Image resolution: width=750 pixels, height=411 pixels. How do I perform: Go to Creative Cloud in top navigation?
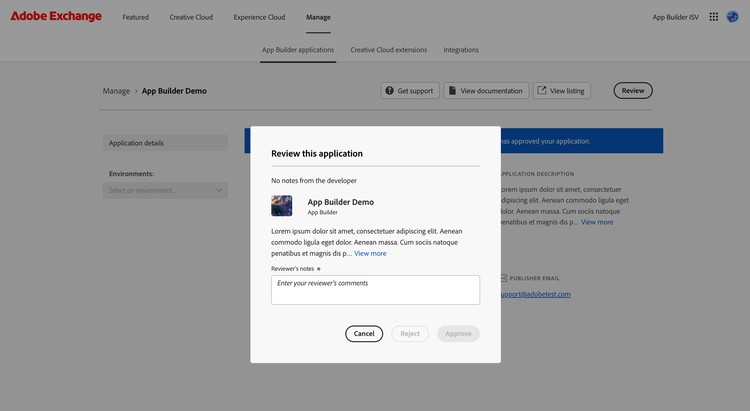(191, 17)
